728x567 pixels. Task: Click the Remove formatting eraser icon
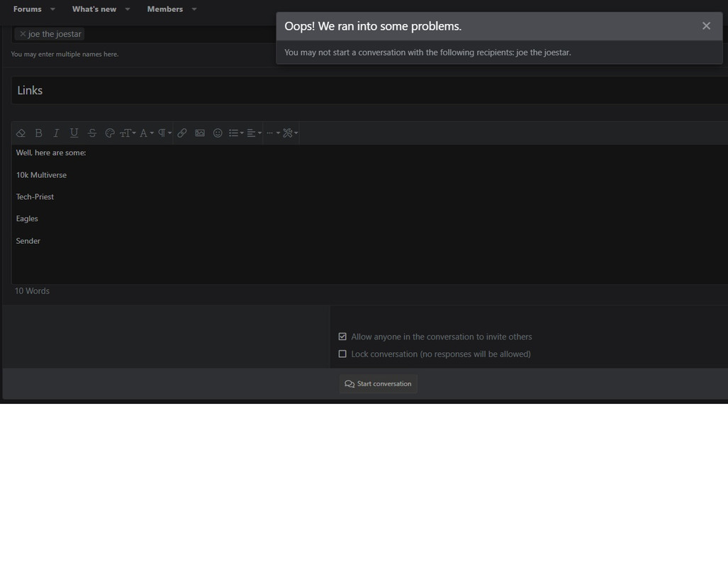pos(21,133)
